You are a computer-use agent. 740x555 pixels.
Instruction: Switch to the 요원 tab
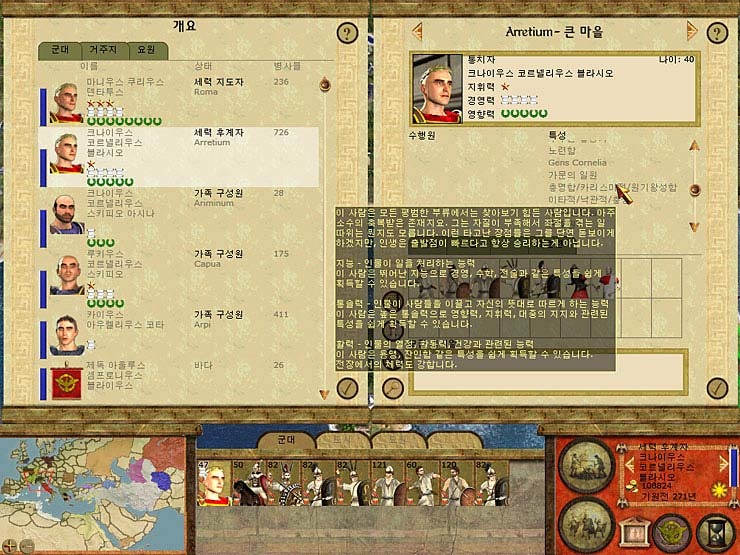tap(147, 50)
